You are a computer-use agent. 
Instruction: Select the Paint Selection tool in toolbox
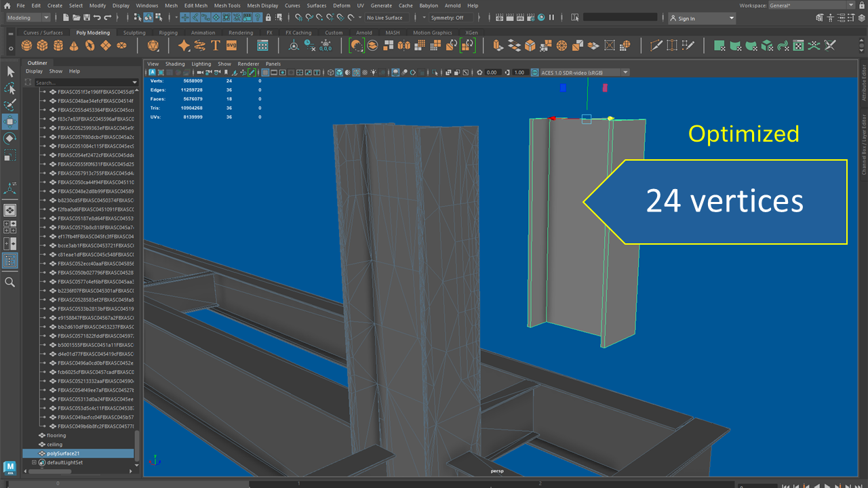click(x=10, y=105)
